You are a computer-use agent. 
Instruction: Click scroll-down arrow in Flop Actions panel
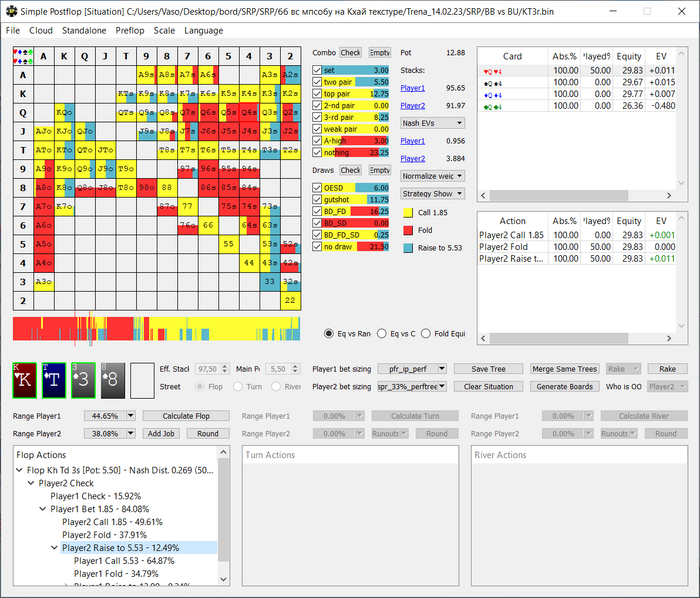pyautogui.click(x=224, y=579)
